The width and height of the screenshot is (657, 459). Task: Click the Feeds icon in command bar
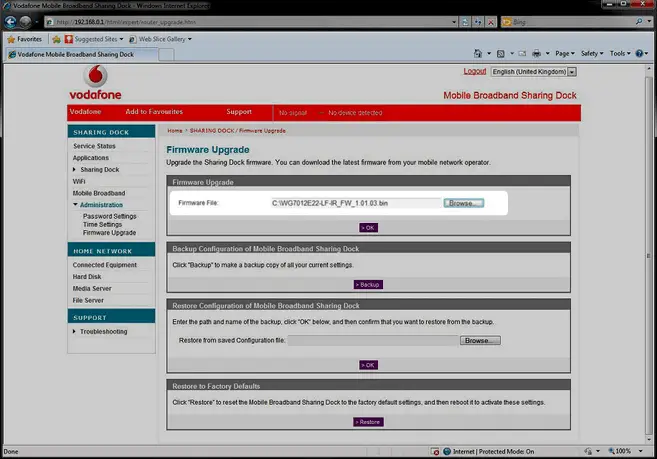[x=500, y=54]
